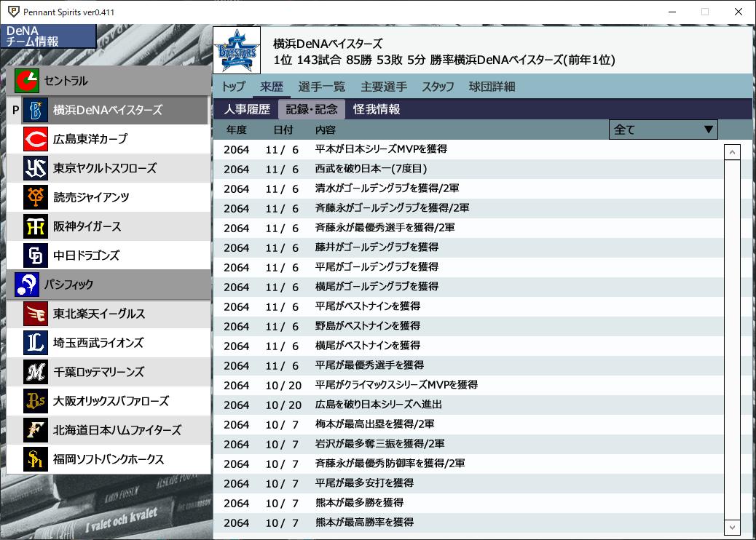Click the scrollbar down arrow

(732, 527)
